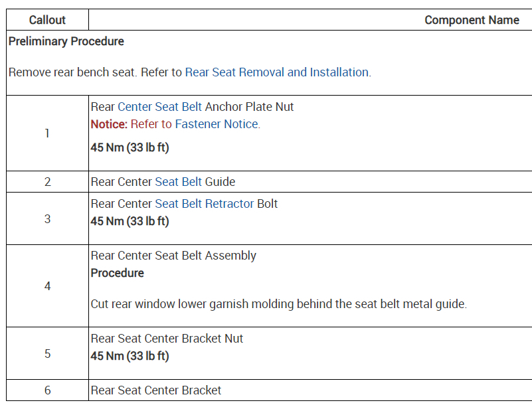This screenshot has height=411, width=532.
Task: Click torque value under Retractor Bolt
Action: tap(130, 221)
